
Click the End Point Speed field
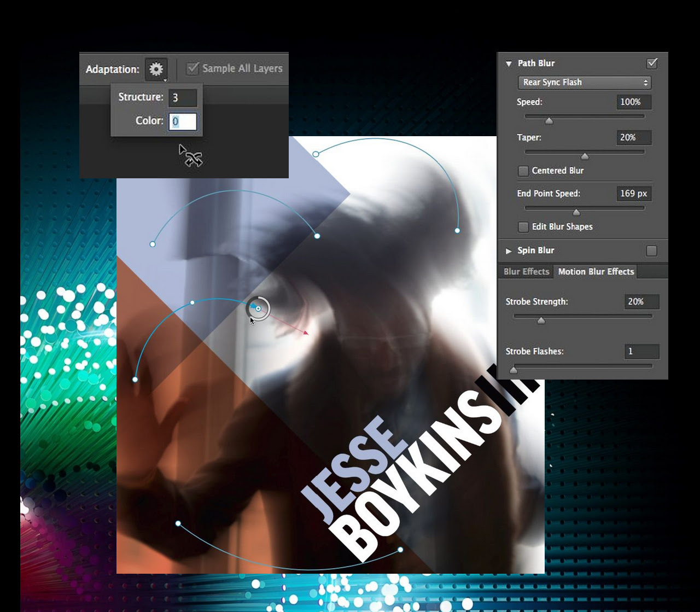tap(633, 194)
